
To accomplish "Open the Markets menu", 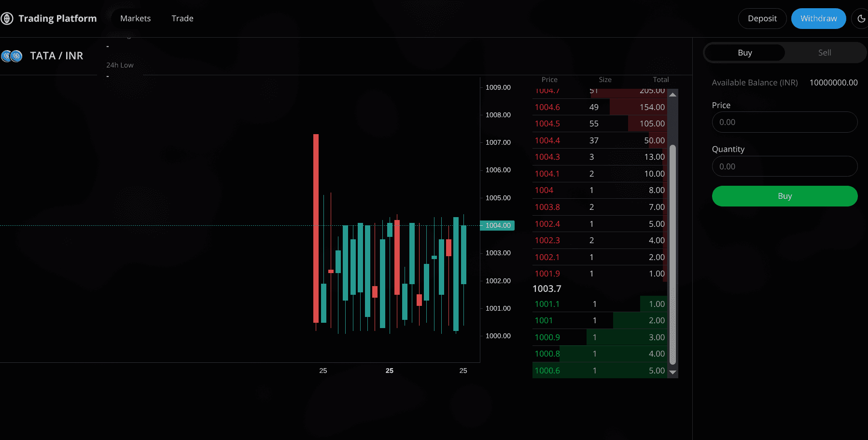I will tap(136, 18).
